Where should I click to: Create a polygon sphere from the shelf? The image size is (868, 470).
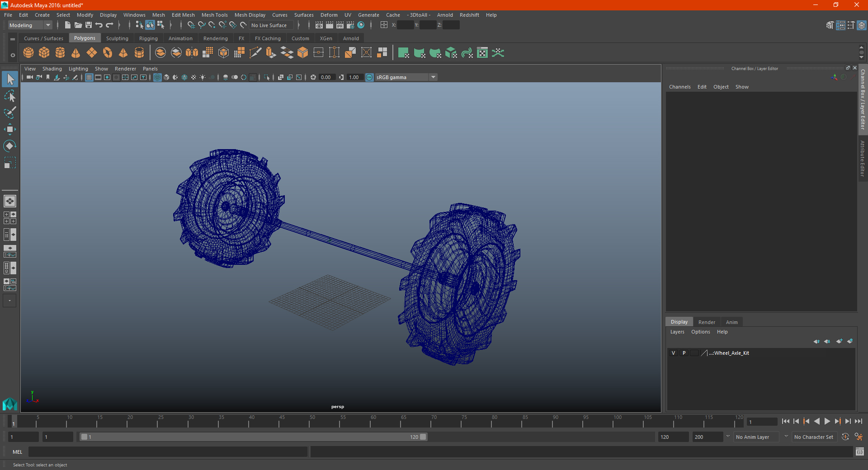tap(28, 53)
